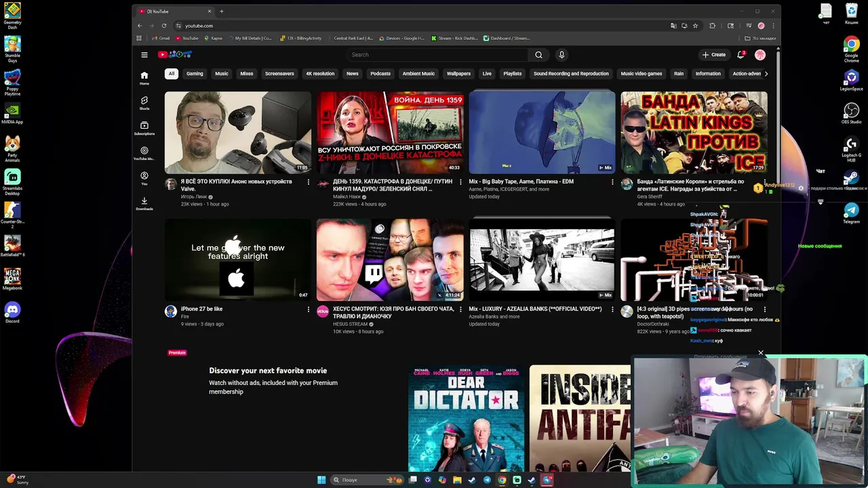The image size is (868, 488).
Task: Open YouTube Music in the sidebar
Action: [x=144, y=153]
